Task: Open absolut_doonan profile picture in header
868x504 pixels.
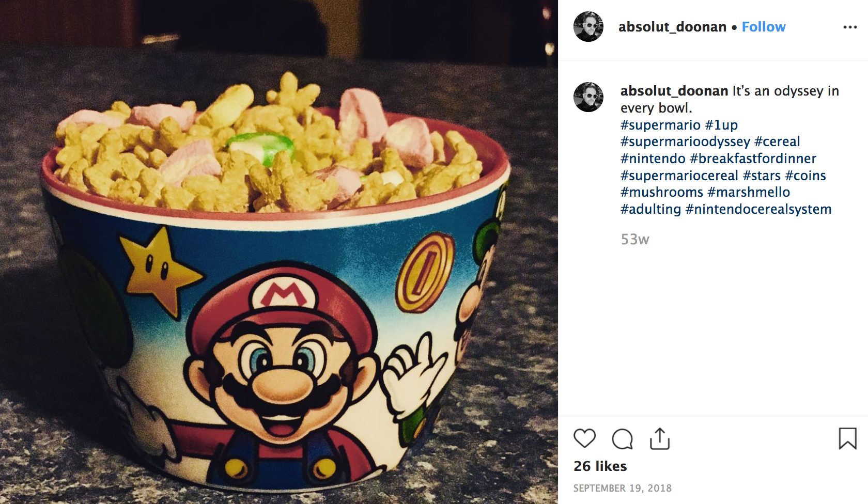Action: (x=588, y=26)
